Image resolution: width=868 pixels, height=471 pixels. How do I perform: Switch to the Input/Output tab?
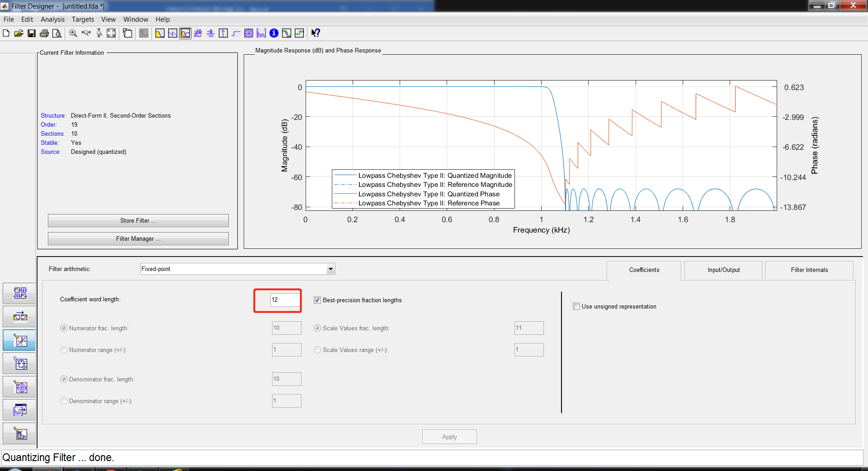(x=723, y=270)
